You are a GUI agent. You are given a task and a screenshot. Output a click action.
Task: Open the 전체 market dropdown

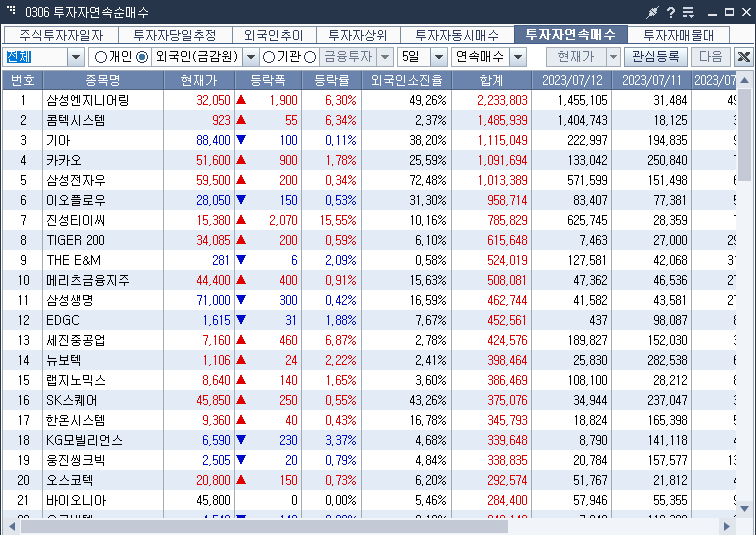tap(76, 57)
